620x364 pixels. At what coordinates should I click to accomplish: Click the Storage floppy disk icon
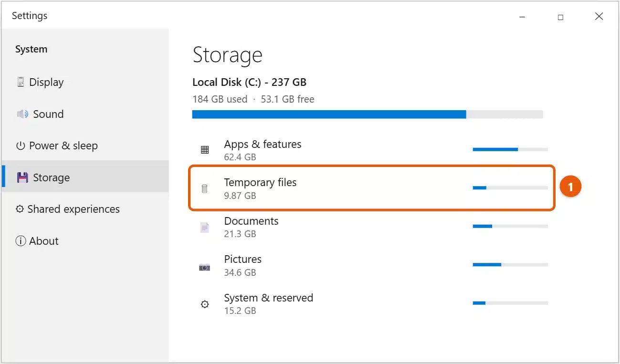pos(22,177)
